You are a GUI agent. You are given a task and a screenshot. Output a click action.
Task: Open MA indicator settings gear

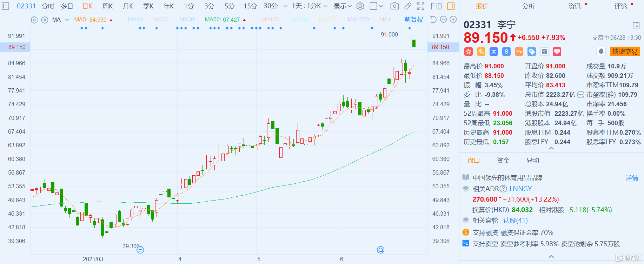(x=34, y=20)
